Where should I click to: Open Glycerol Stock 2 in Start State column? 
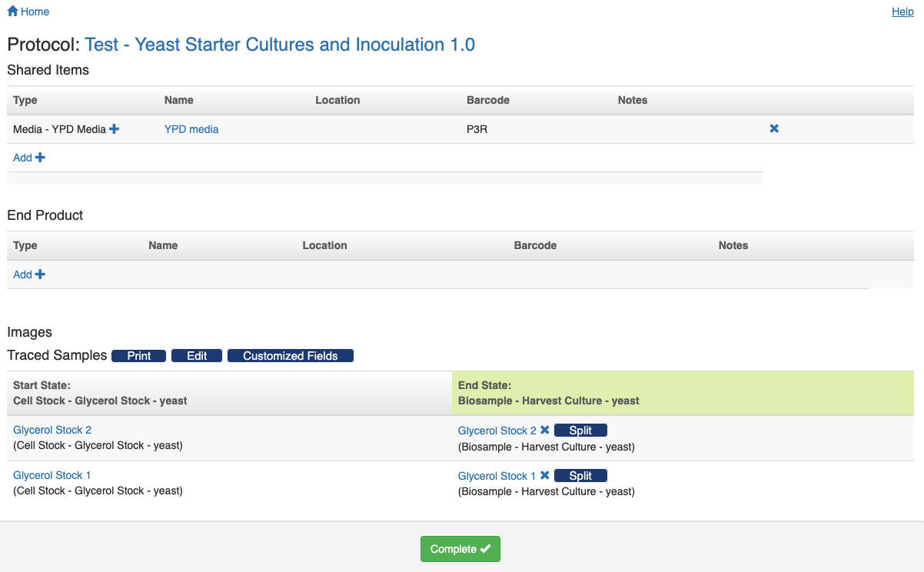[52, 430]
